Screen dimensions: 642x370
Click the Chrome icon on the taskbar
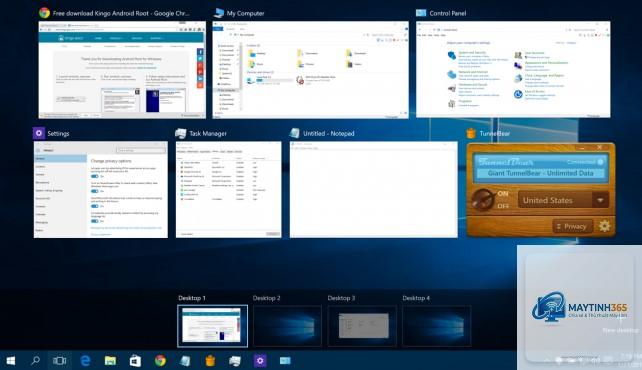tap(160, 361)
